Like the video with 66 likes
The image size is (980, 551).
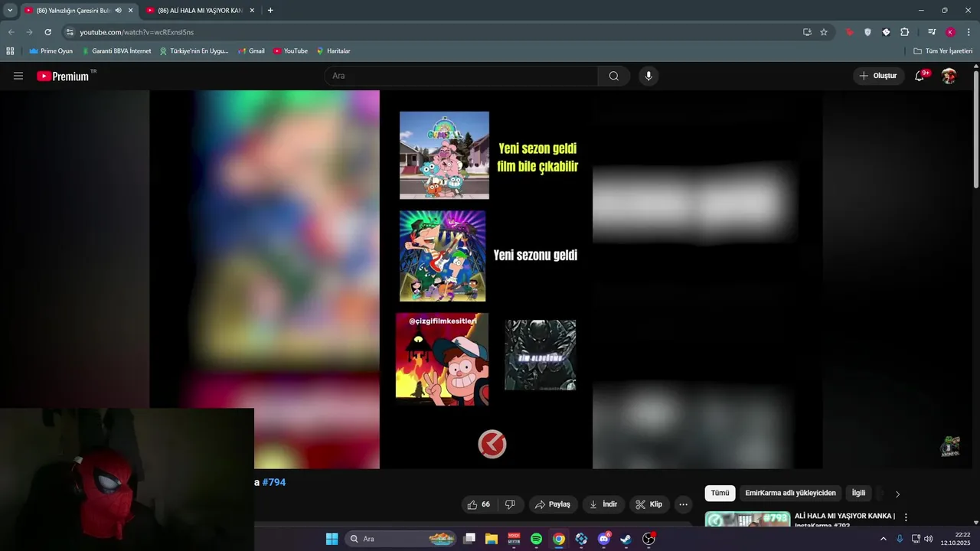[x=479, y=504]
